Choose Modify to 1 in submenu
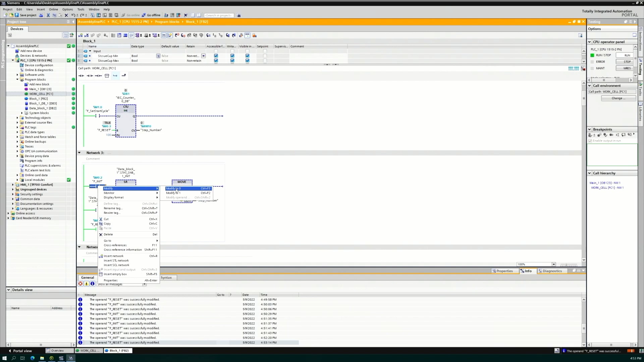The height and width of the screenshot is (362, 644). coord(173,193)
